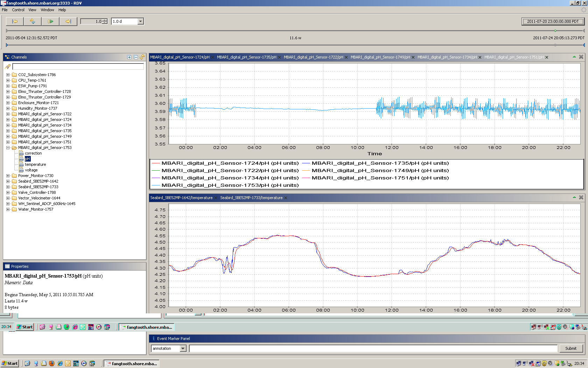Open the Help menu
588x368 pixels.
point(62,10)
